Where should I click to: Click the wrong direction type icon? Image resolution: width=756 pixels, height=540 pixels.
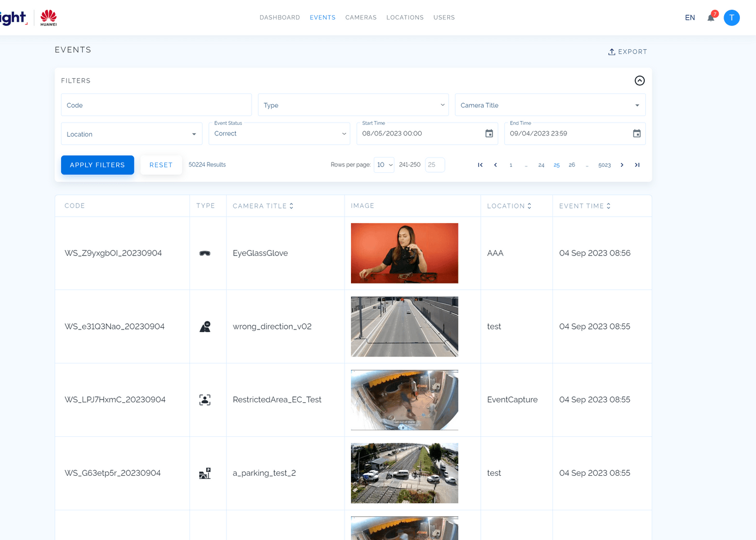coord(205,327)
